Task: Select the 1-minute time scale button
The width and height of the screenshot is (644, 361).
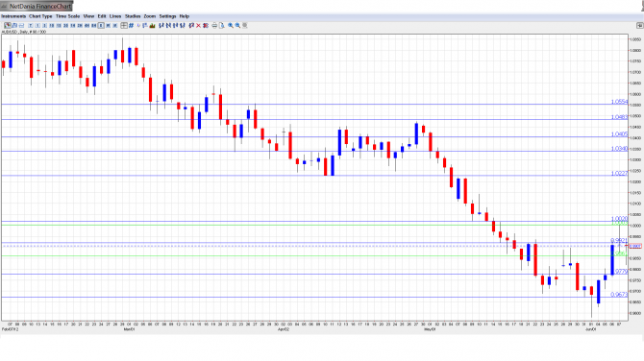Action: tap(37, 25)
